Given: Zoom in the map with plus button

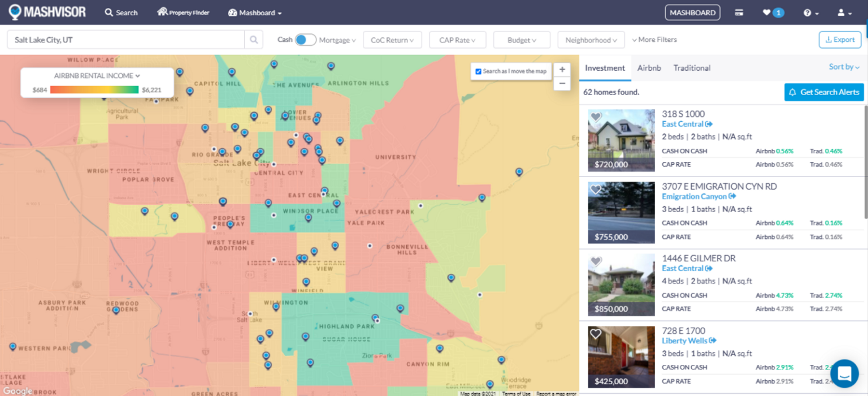Looking at the screenshot, I should pos(562,70).
